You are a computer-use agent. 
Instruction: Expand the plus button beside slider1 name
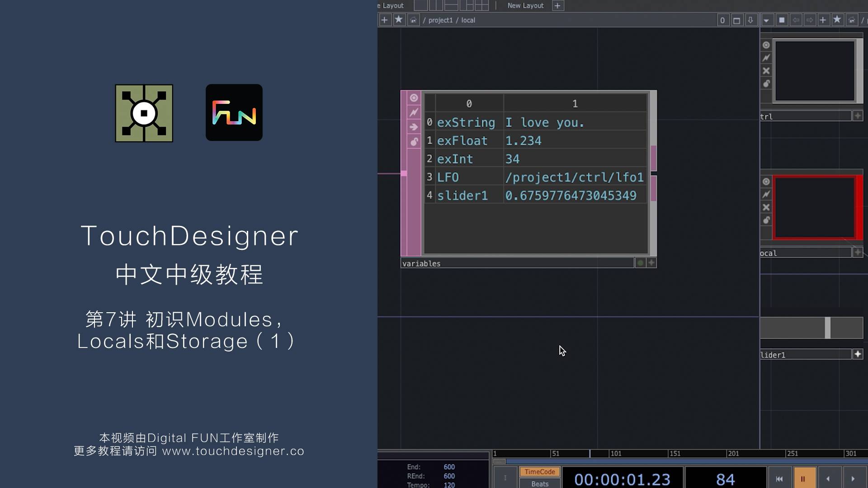(x=858, y=354)
